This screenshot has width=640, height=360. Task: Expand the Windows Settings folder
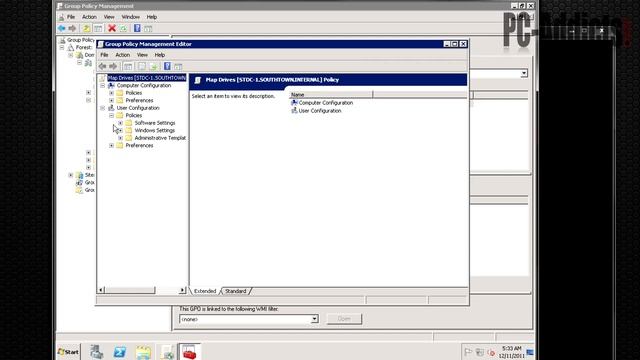(x=120, y=130)
